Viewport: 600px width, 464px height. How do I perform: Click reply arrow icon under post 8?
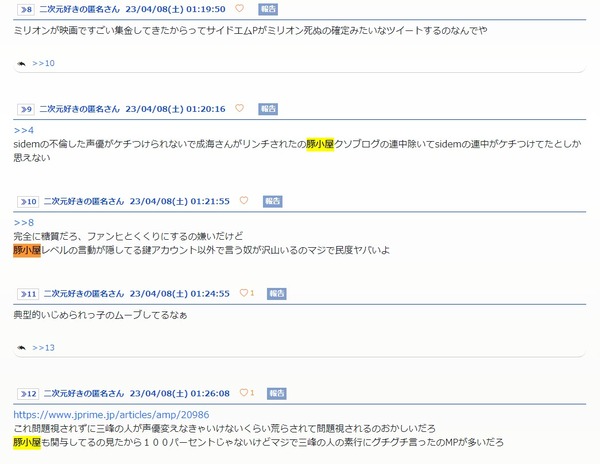coord(21,63)
